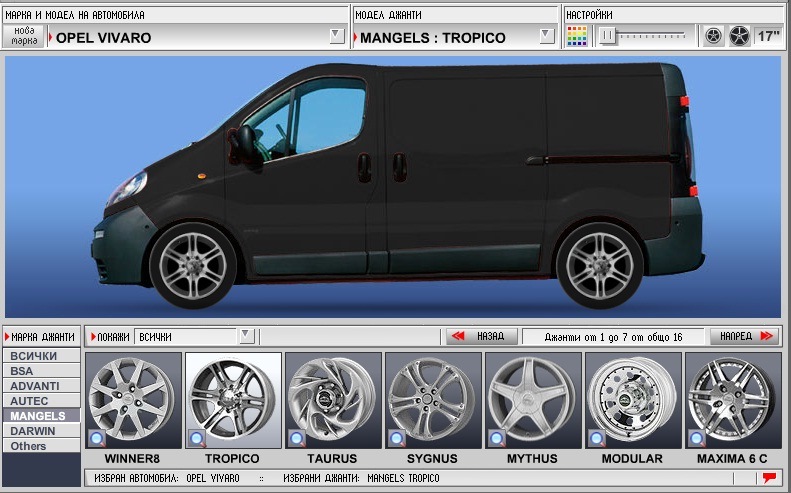Image resolution: width=791 pixels, height=493 pixels.
Task: Zoom the MAXIMA 6 C wheel with magnifier icon
Action: (x=697, y=439)
